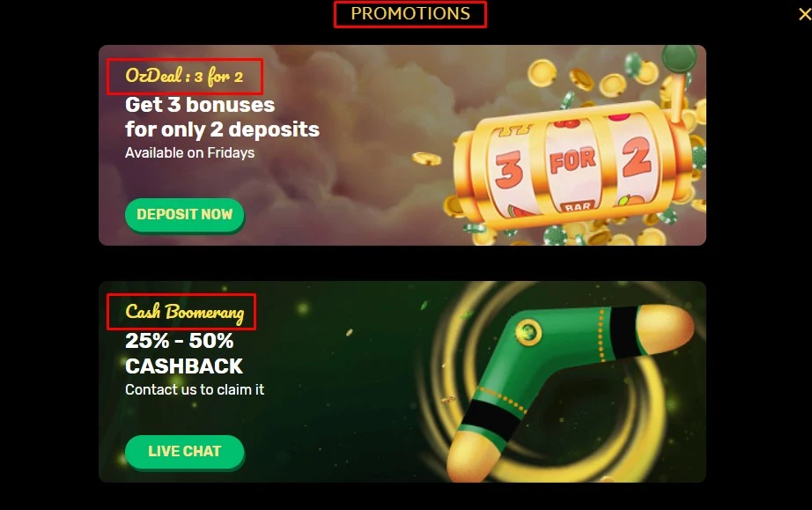Click "Contact us to claim it" text

pos(195,389)
